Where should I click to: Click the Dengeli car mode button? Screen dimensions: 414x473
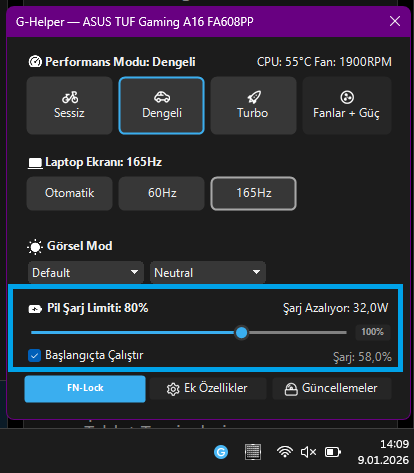(162, 105)
